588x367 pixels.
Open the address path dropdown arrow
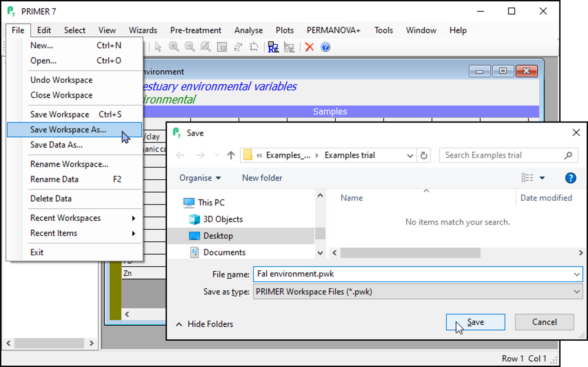coord(410,155)
